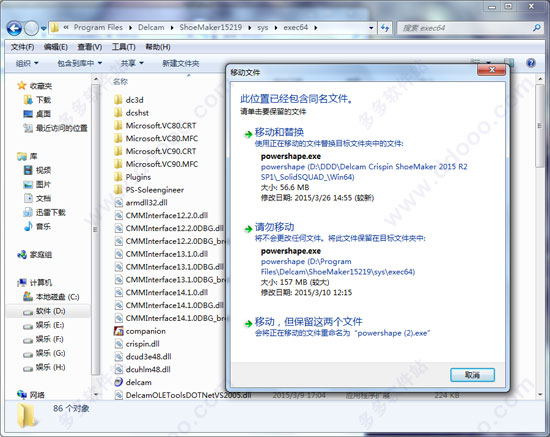Open the recent locations dropdown arrow

pos(43,28)
